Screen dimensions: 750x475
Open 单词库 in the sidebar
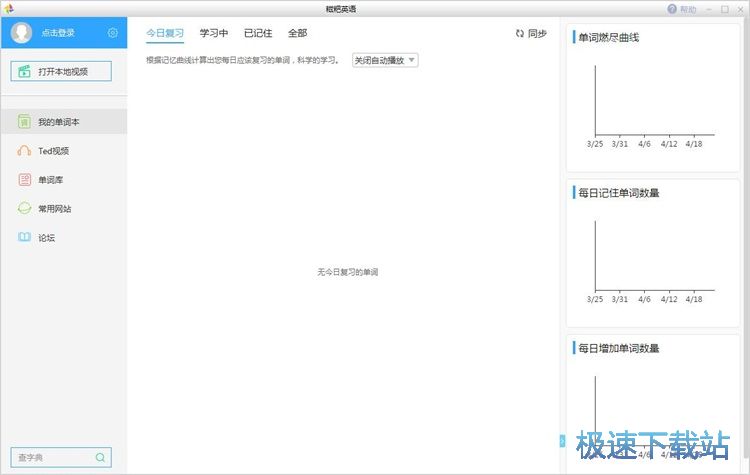pos(64,180)
